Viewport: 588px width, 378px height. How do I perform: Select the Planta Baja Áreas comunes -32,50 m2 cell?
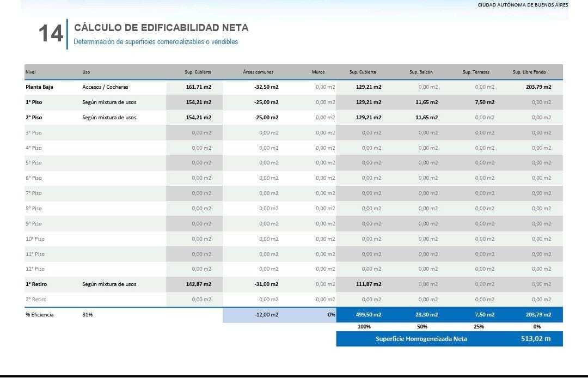(x=266, y=87)
